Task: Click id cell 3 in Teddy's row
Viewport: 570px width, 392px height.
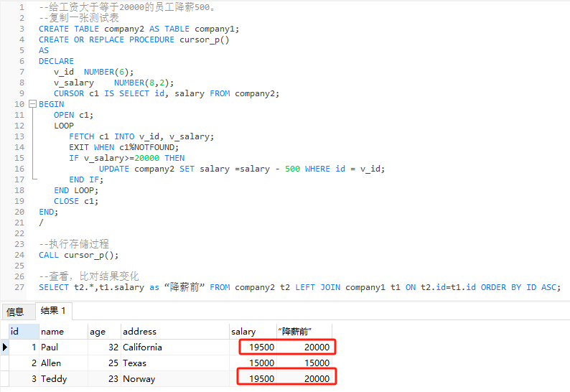Action: click(x=24, y=378)
